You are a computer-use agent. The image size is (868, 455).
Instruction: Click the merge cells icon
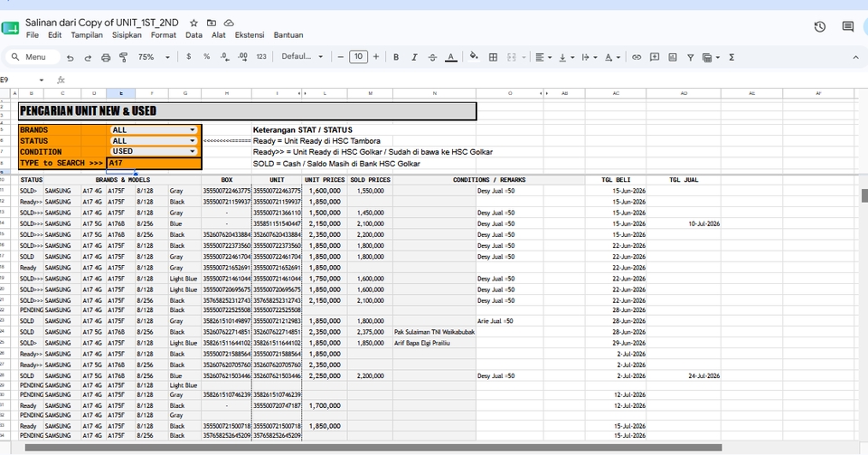point(512,57)
